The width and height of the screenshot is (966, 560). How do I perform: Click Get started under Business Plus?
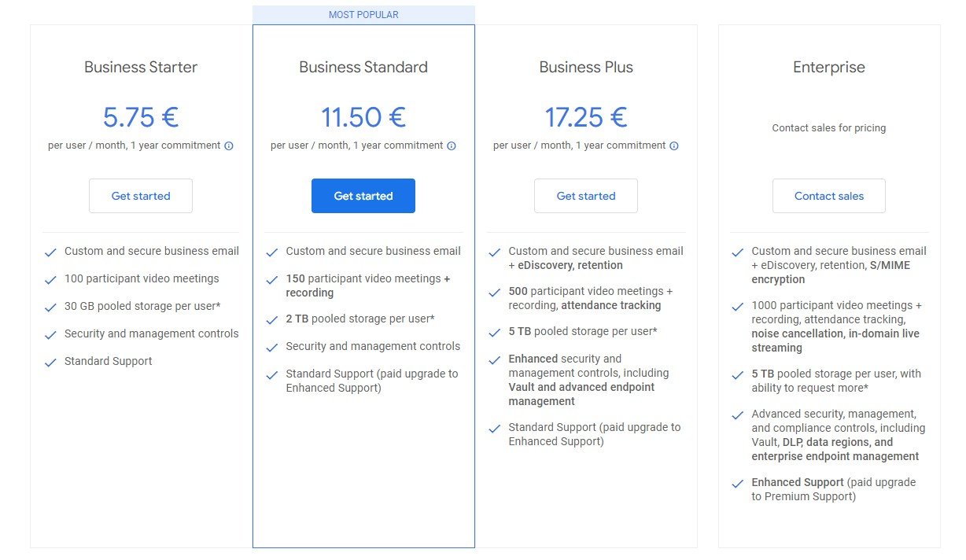click(585, 196)
